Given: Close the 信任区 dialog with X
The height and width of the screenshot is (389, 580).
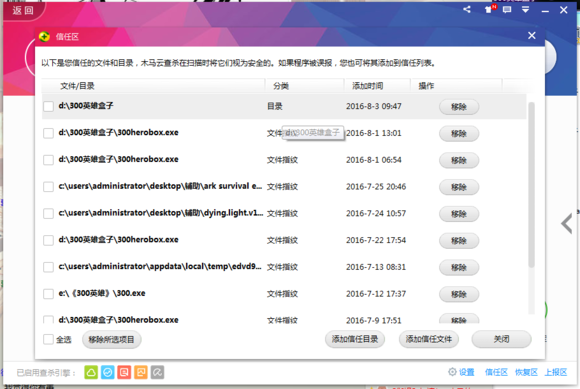Looking at the screenshot, I should [x=532, y=35].
